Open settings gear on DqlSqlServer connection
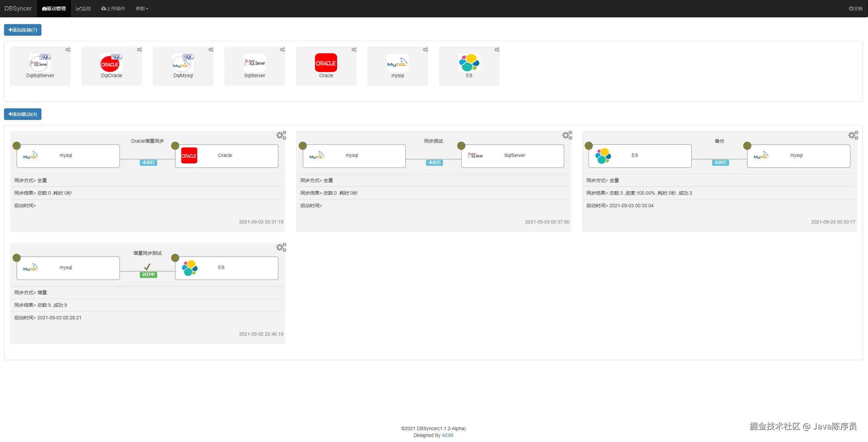Image resolution: width=868 pixels, height=442 pixels. [68, 50]
